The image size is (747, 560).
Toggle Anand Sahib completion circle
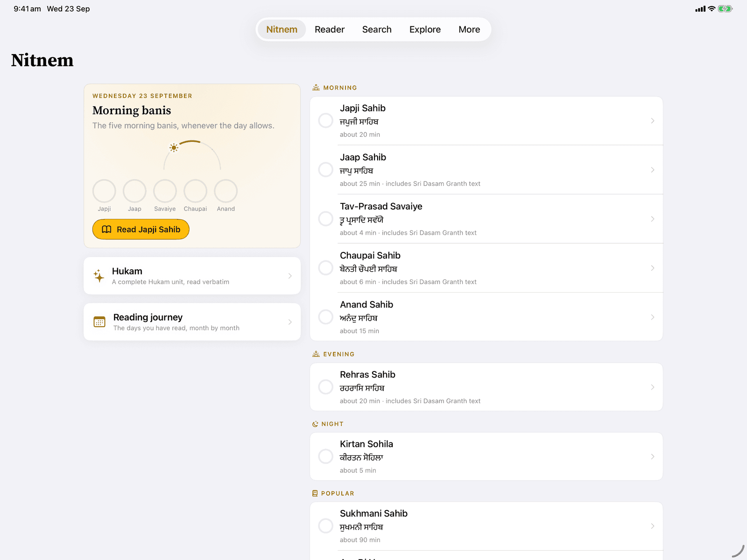[x=325, y=317]
